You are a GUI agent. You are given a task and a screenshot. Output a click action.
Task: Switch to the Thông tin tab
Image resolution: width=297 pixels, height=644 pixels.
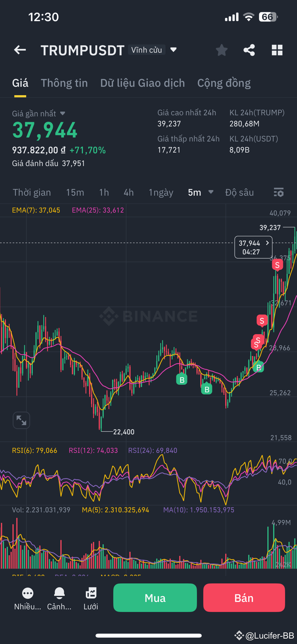tap(64, 83)
